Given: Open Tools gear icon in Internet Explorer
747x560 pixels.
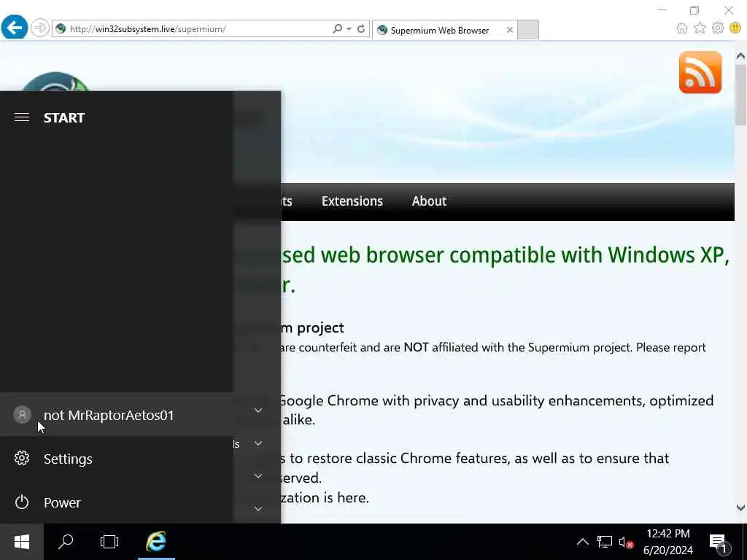Looking at the screenshot, I should click(718, 28).
